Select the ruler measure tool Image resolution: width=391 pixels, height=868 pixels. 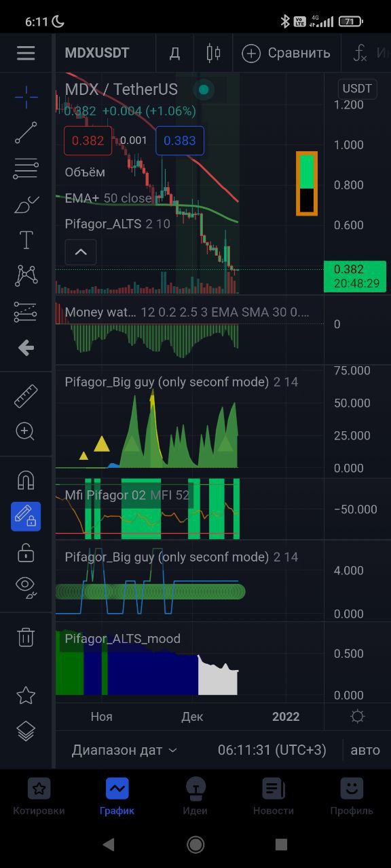tap(26, 396)
